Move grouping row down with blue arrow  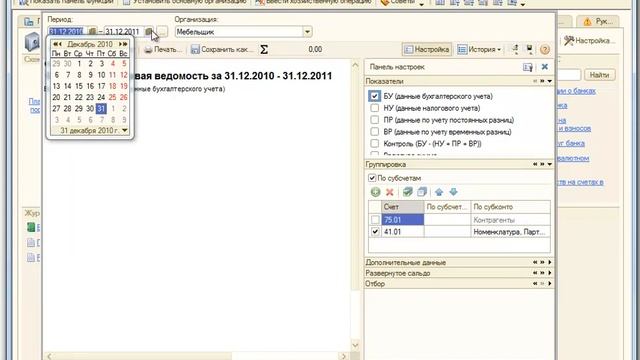pyautogui.click(x=453, y=192)
